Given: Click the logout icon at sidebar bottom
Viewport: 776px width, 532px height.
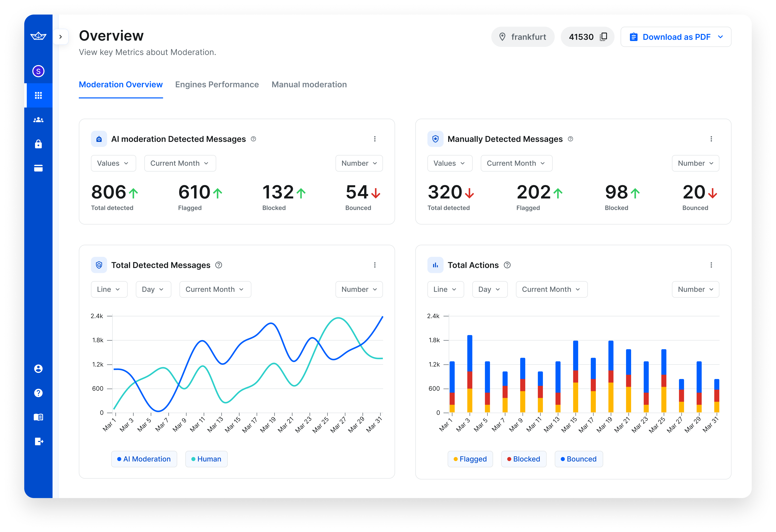Looking at the screenshot, I should [x=38, y=442].
